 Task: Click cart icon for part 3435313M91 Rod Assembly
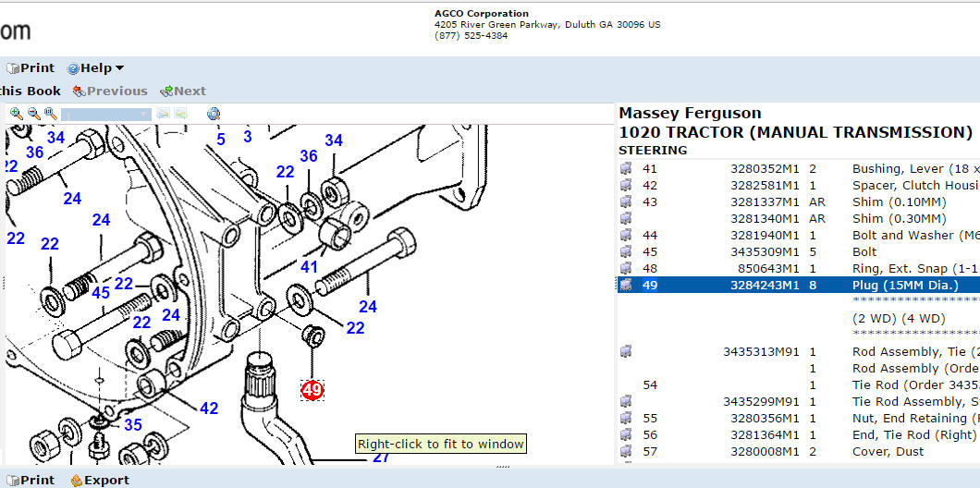(626, 351)
